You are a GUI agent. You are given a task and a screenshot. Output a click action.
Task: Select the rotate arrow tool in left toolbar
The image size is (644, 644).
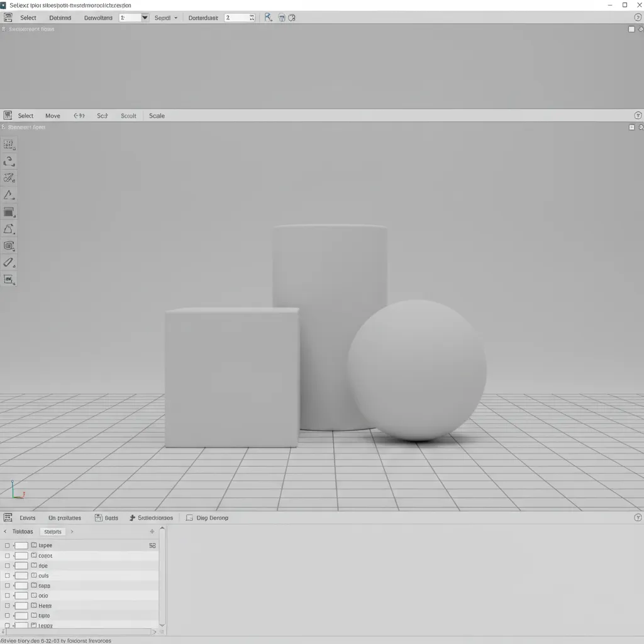[x=9, y=162]
